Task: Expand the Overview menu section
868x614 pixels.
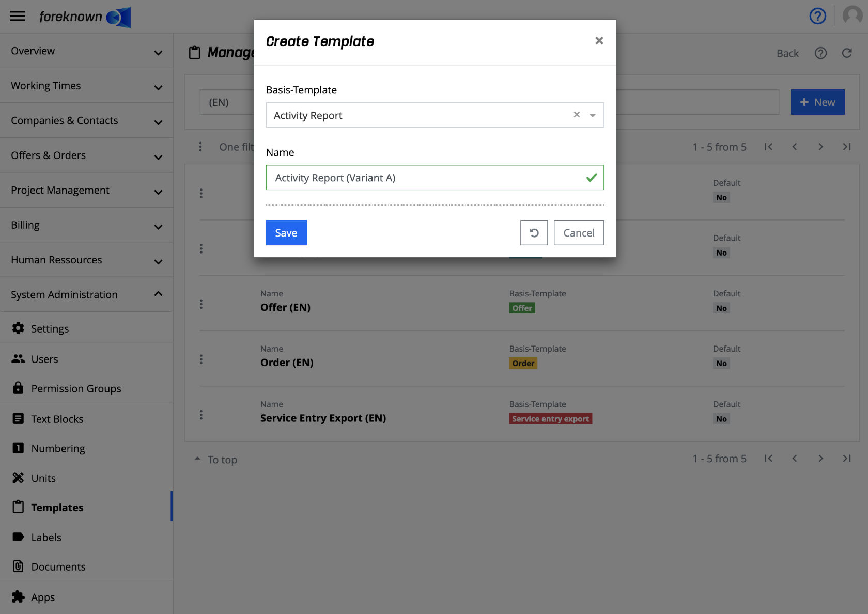Action: click(x=86, y=51)
